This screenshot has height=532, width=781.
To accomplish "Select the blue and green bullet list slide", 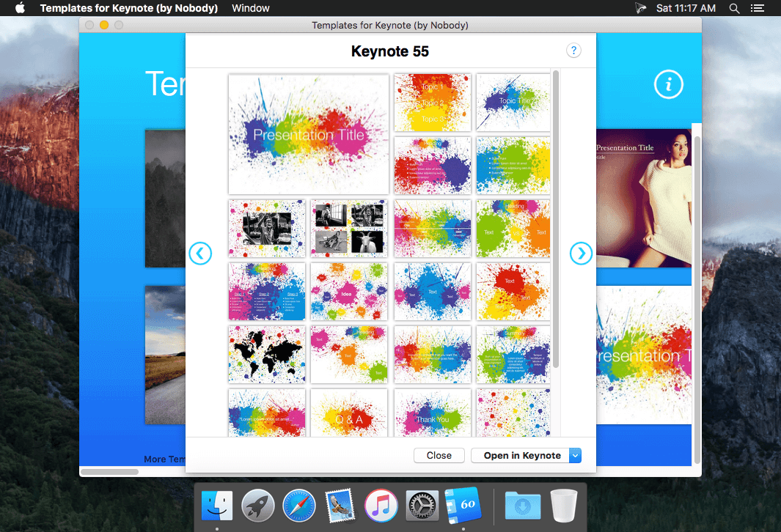I will coord(513,165).
